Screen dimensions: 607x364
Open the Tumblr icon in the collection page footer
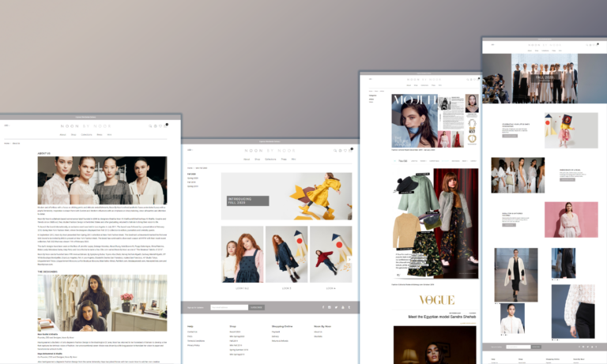tap(349, 307)
